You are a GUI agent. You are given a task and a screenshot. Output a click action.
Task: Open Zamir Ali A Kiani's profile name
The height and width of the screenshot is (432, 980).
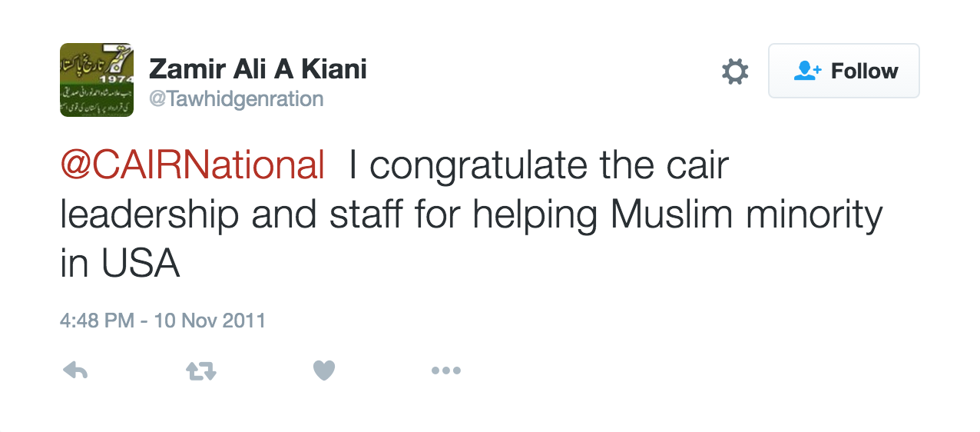click(257, 69)
